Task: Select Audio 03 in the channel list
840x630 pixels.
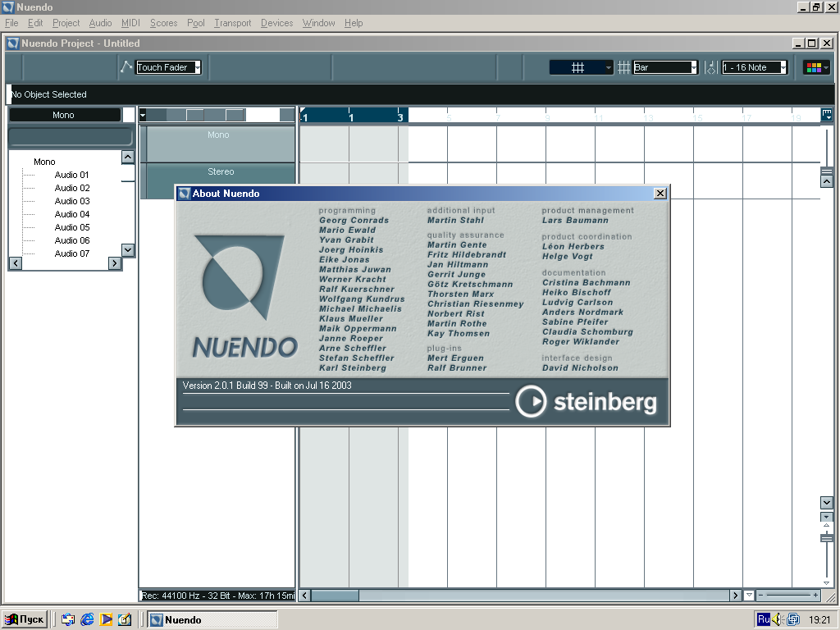Action: click(72, 201)
